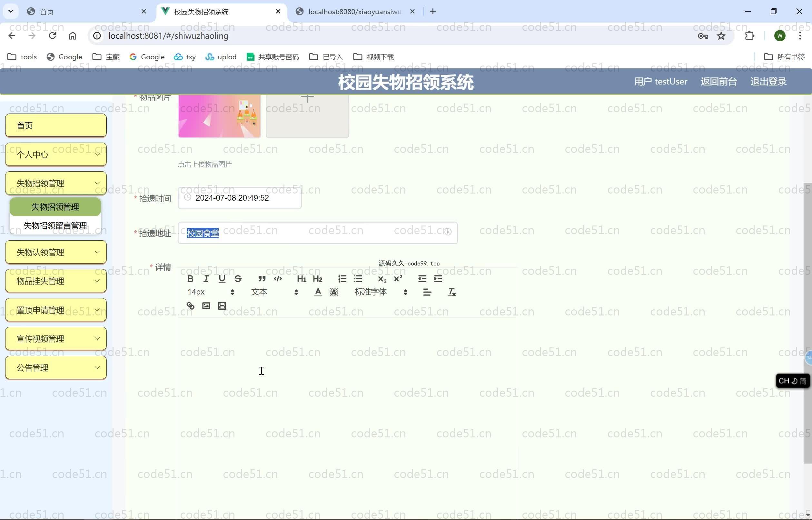Insert a blockquote in the editor
The height and width of the screenshot is (520, 812).
pos(262,279)
